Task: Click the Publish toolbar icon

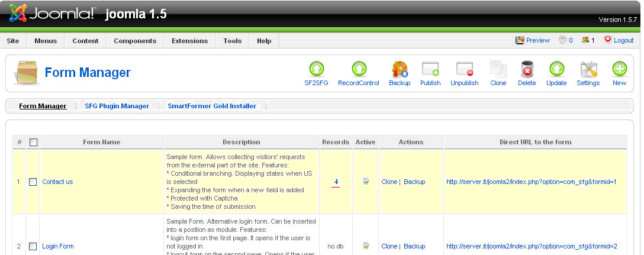Action: 430,69
